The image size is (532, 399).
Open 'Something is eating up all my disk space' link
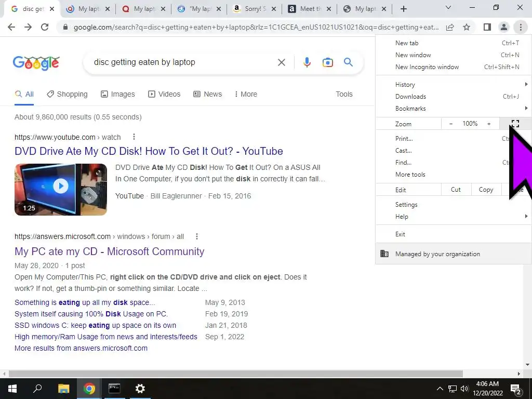point(85,302)
